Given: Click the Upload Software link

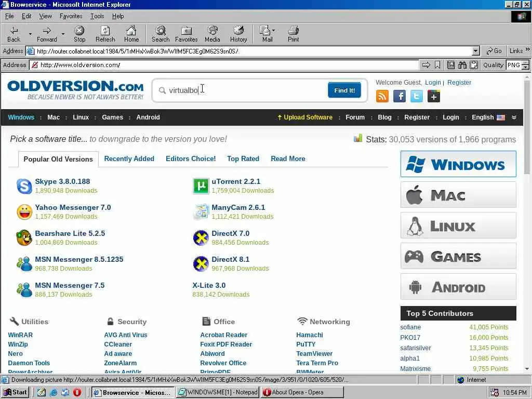Looking at the screenshot, I should [304, 117].
